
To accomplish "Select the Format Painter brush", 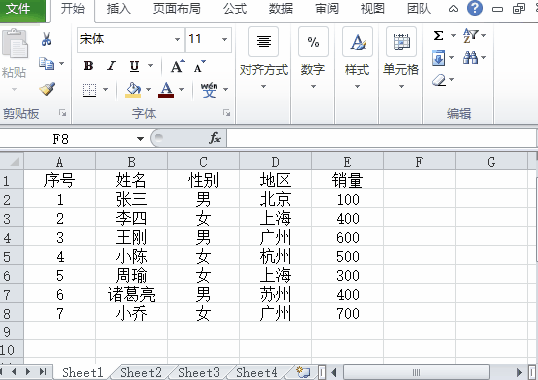I will point(47,89).
